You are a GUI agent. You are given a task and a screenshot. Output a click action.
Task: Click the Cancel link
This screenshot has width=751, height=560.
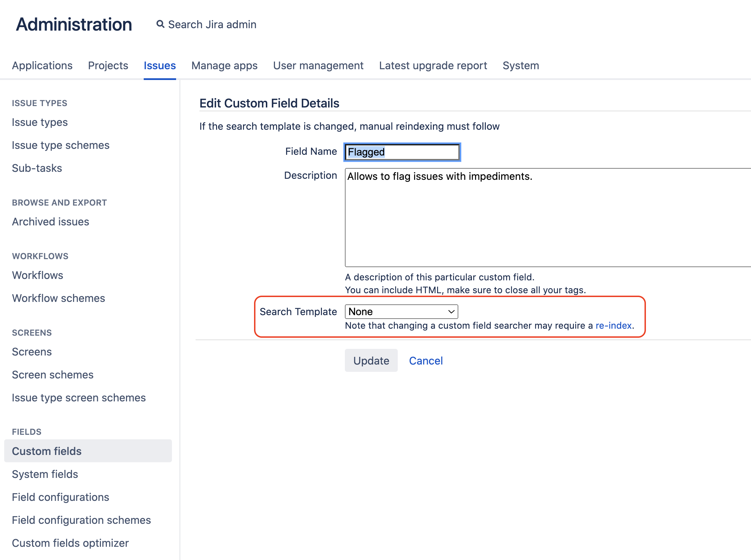point(426,361)
